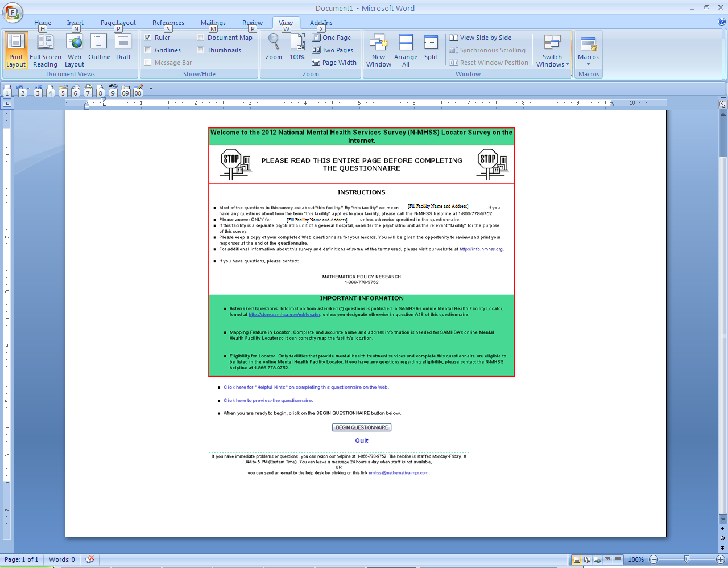Click the Save icon in Quick Access Toolbar
Viewport: 728px width, 568px height.
click(x=7, y=90)
